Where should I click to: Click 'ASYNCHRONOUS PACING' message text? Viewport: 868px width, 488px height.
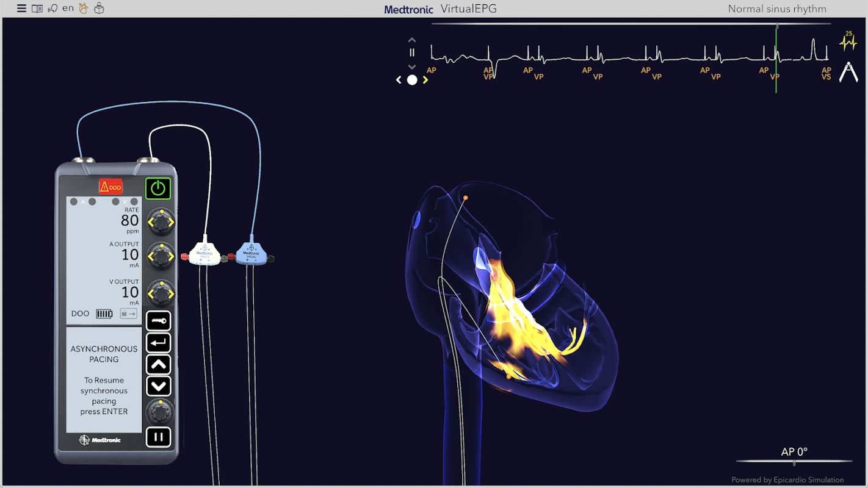point(104,354)
